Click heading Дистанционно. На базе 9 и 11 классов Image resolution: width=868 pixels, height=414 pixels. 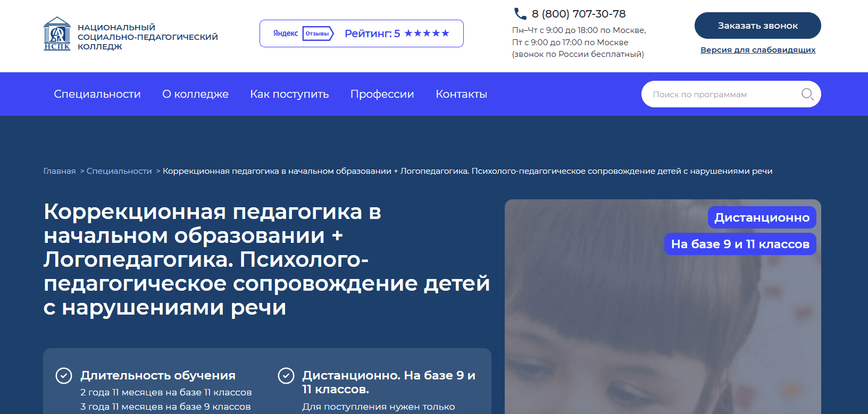click(389, 382)
